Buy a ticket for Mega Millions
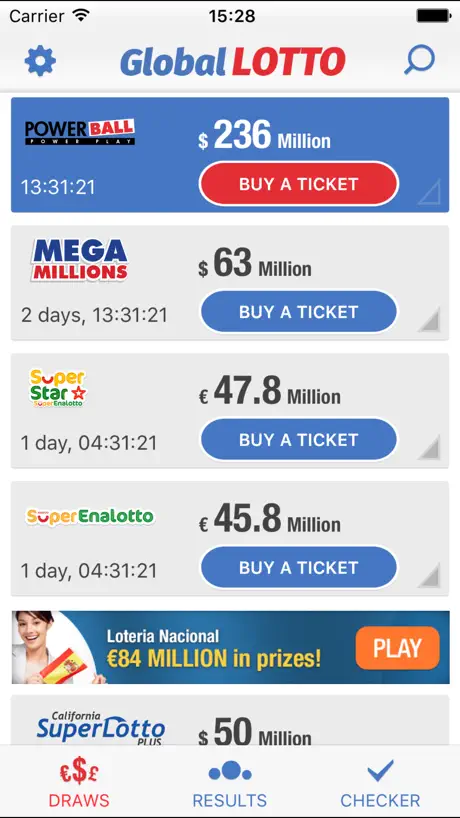Screen dimensions: 460x818 [x=299, y=311]
